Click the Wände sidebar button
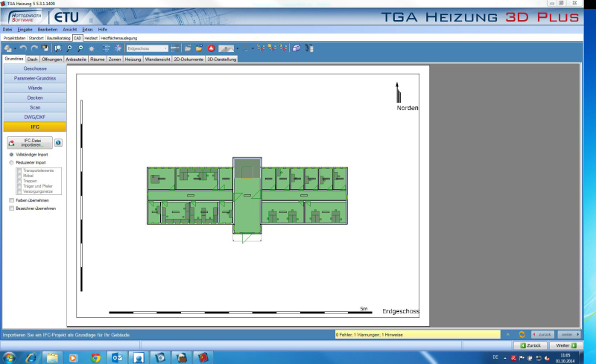 34,88
